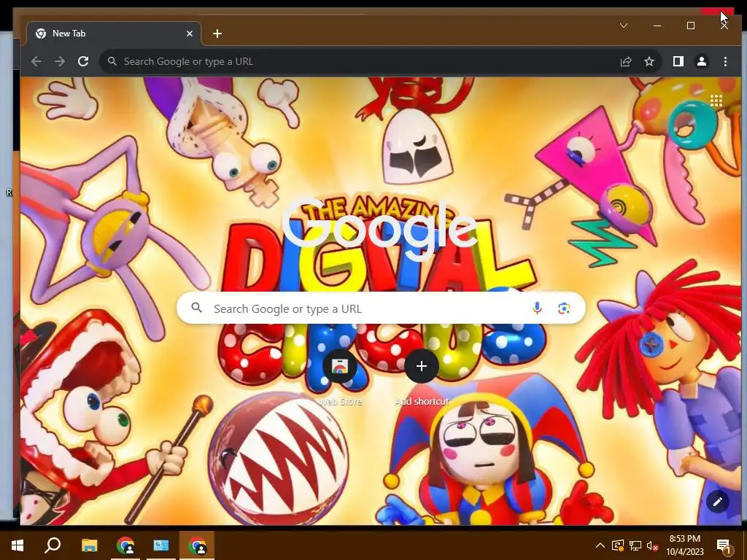Click the search magnifier in the page search box
The width and height of the screenshot is (747, 560).
click(197, 308)
